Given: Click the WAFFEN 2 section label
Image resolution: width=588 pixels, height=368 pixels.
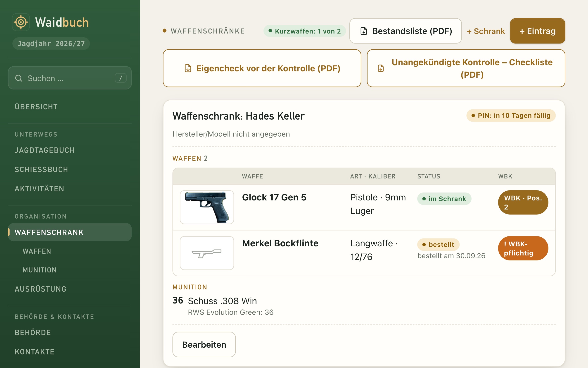Looking at the screenshot, I should (x=190, y=159).
